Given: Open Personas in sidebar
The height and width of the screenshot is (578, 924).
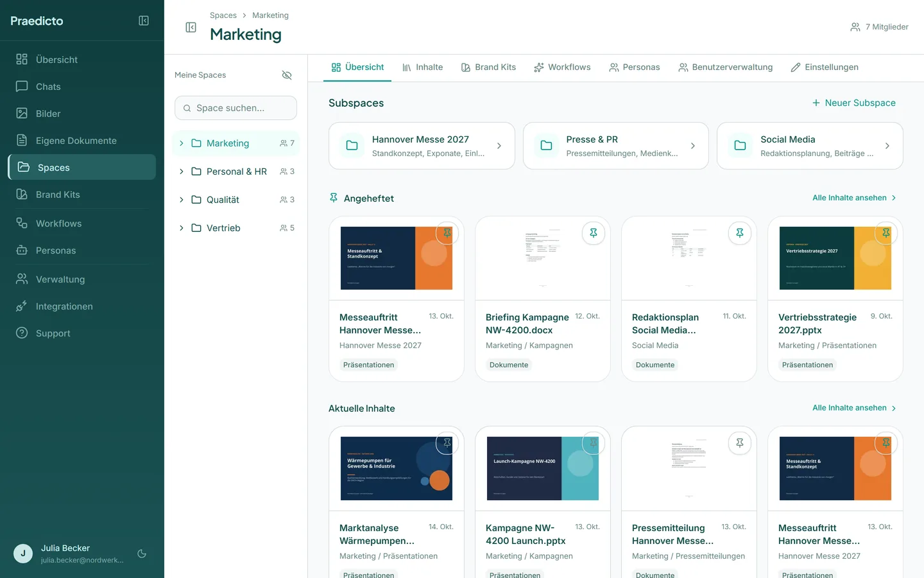Looking at the screenshot, I should coord(82,250).
